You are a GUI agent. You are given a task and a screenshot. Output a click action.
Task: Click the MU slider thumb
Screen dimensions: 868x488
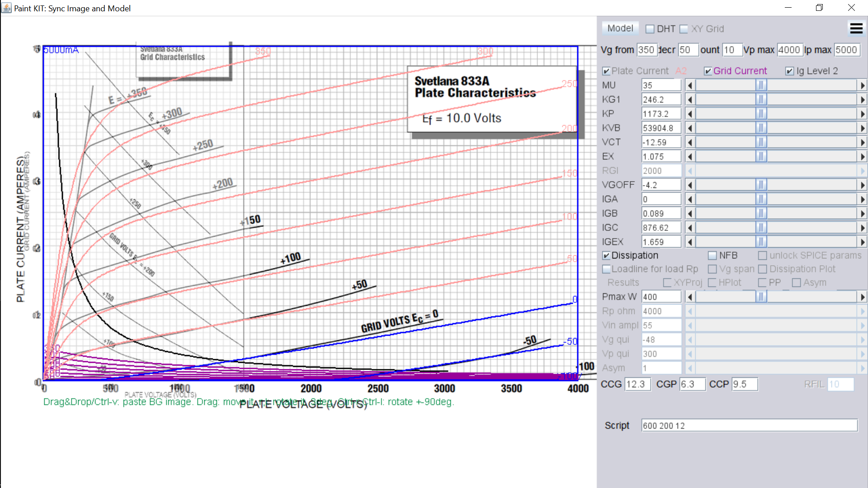761,85
